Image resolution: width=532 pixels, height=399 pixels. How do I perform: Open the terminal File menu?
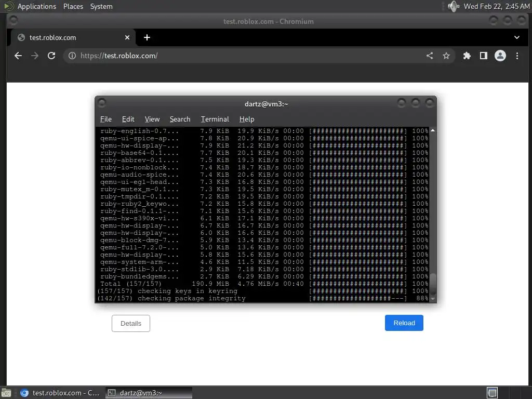(106, 119)
